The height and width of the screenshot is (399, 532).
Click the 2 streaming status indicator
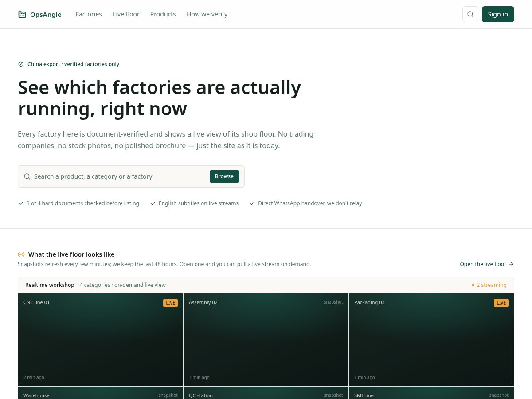click(489, 285)
